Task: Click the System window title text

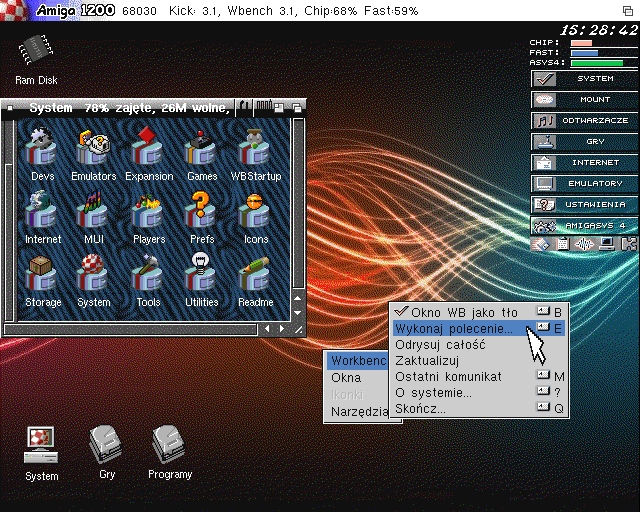Action: (x=129, y=108)
